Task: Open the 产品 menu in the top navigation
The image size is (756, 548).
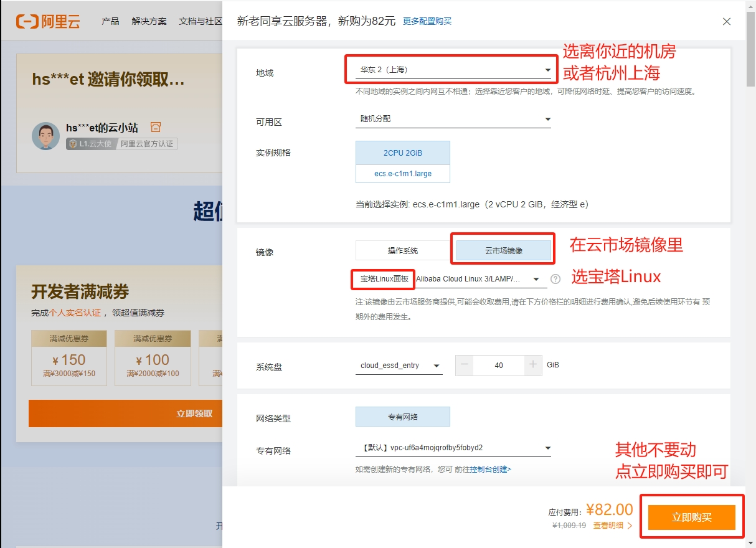Action: (110, 21)
